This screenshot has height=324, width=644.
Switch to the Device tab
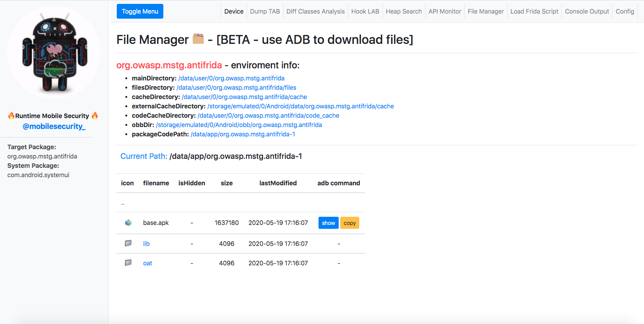[234, 12]
